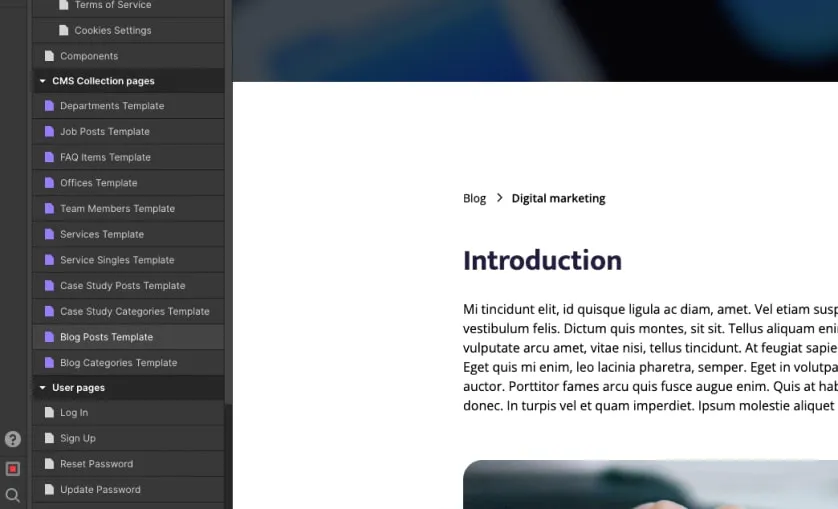Choose Services Template page

128,234
